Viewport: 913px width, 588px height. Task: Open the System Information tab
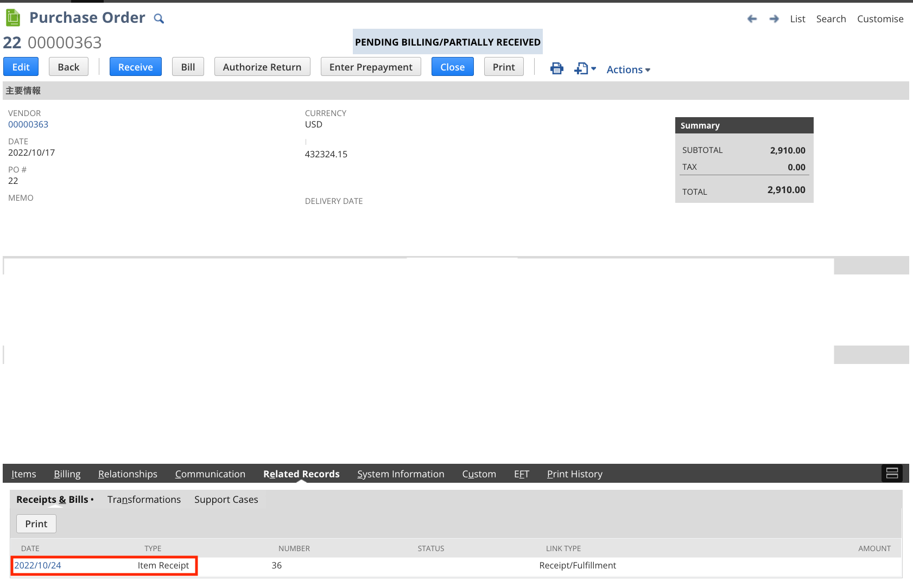tap(401, 474)
